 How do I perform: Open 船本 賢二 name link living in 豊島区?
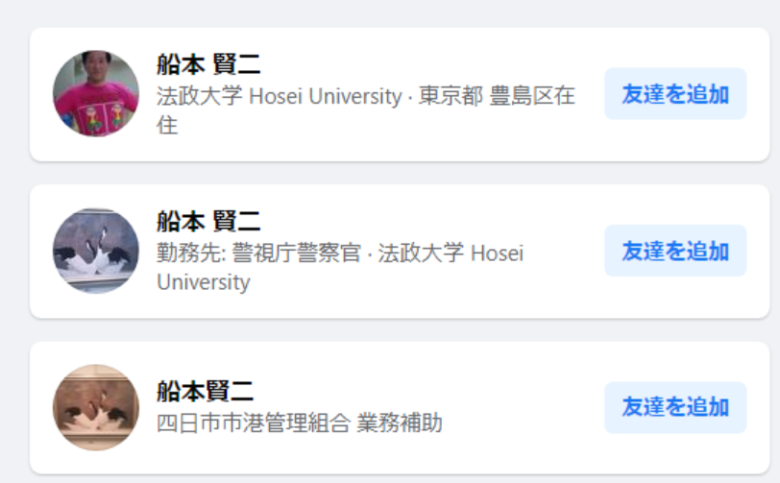(208, 65)
